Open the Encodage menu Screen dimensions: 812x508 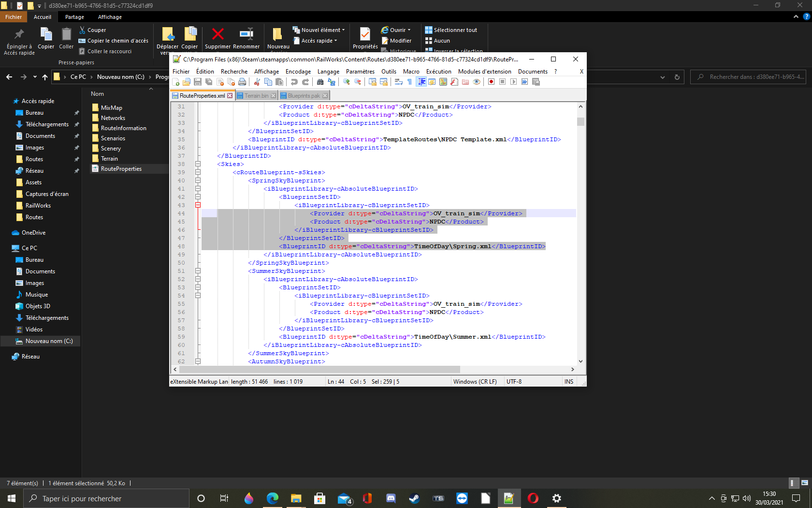[x=298, y=72]
